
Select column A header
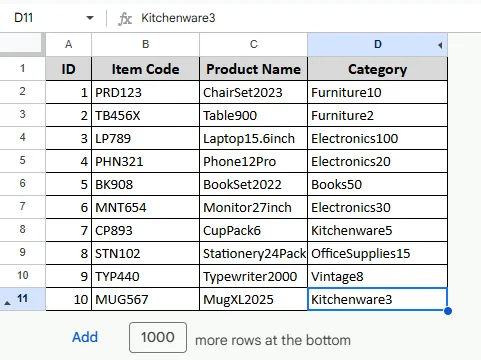pyautogui.click(x=69, y=44)
